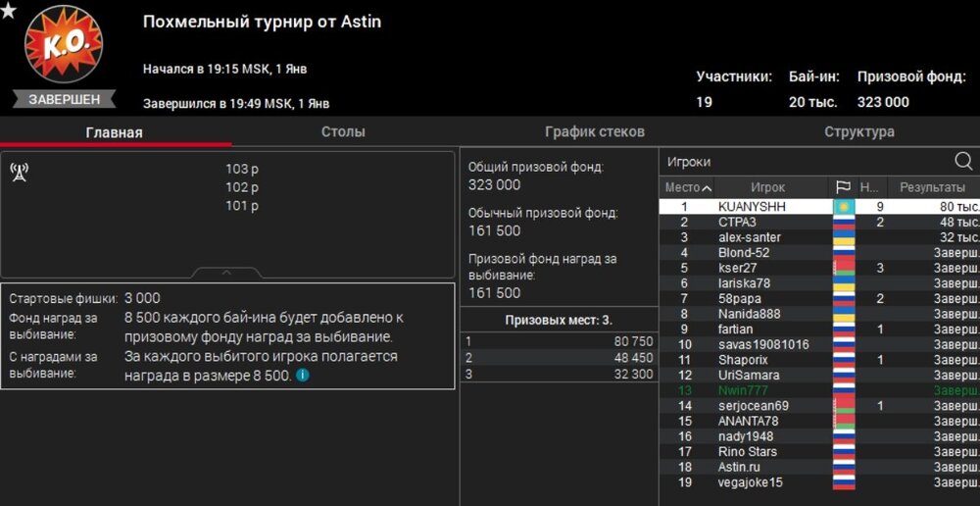980x506 pixels.
Task: Collapse the top info panel chevron
Action: coord(226,273)
